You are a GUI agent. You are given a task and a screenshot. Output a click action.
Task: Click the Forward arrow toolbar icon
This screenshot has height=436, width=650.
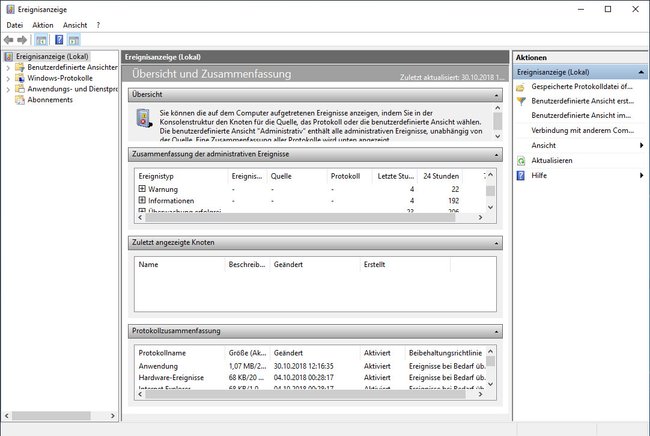pyautogui.click(x=22, y=40)
